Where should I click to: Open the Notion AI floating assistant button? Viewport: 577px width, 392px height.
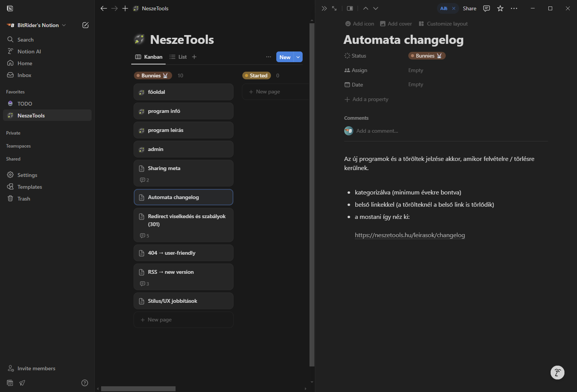(558, 373)
